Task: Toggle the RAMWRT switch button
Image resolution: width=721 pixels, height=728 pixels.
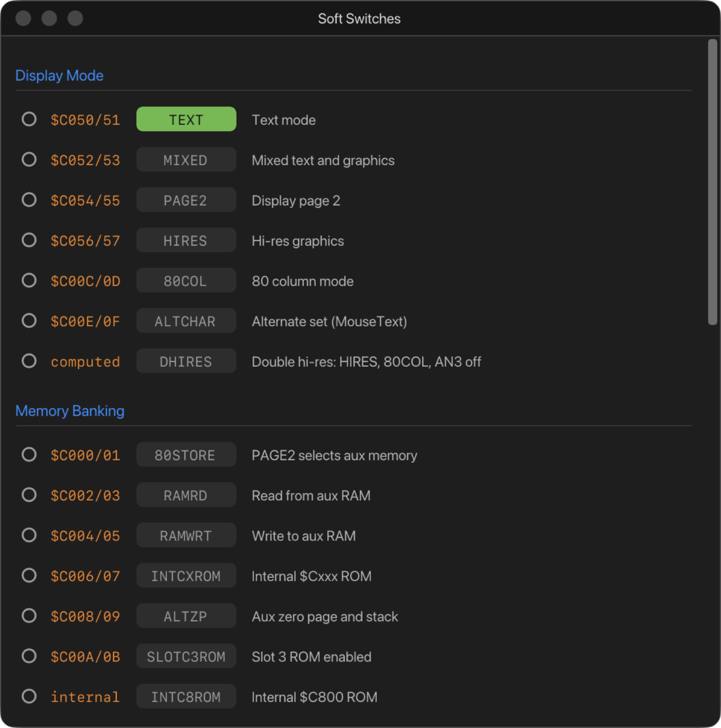Action: (186, 535)
